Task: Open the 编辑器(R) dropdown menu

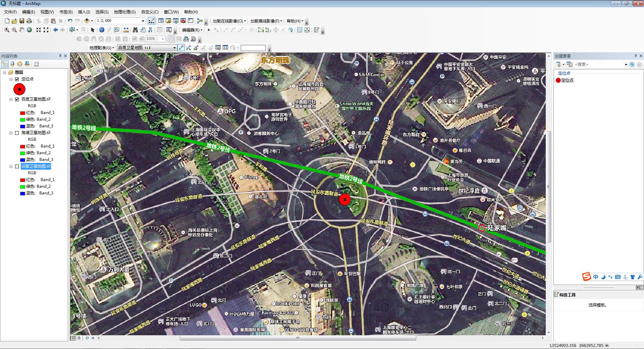Action: coord(192,30)
